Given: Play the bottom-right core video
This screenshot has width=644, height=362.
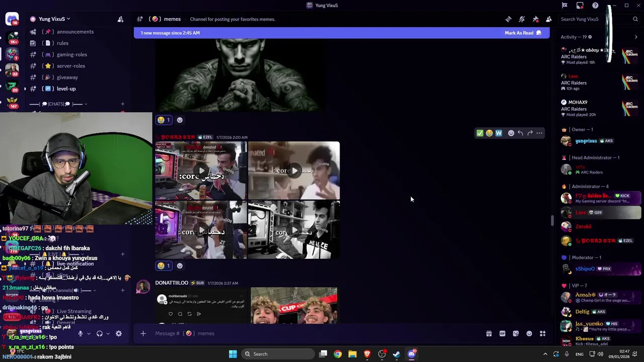Looking at the screenshot, I should (294, 230).
